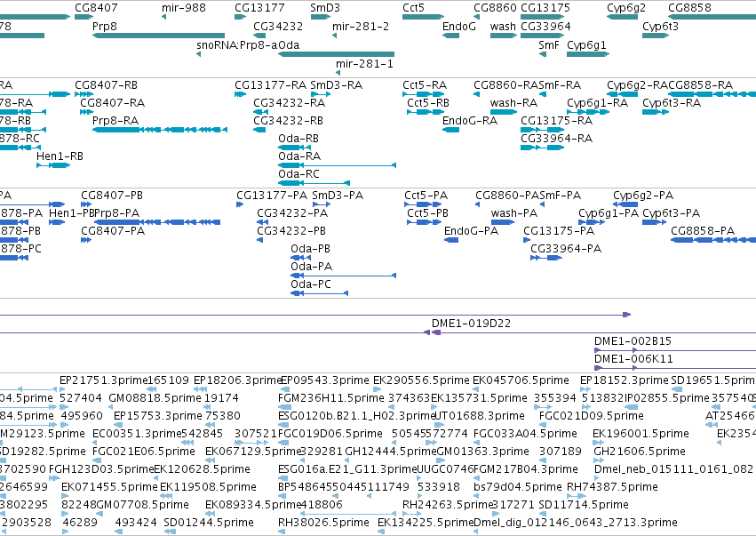This screenshot has height=536, width=756.
Task: Select the wash-PA protein label
Action: [514, 213]
